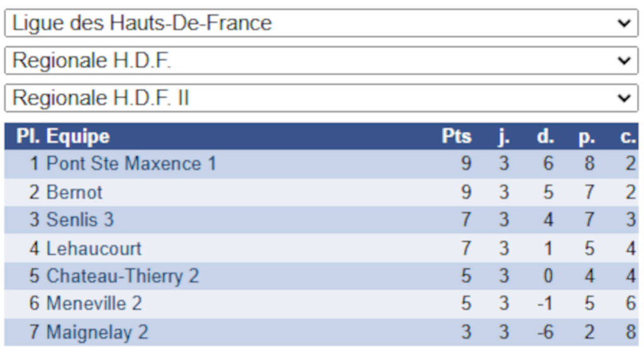Click chevron arrow of Regionale H.D.F. selector
The image size is (644, 354).
tap(624, 60)
